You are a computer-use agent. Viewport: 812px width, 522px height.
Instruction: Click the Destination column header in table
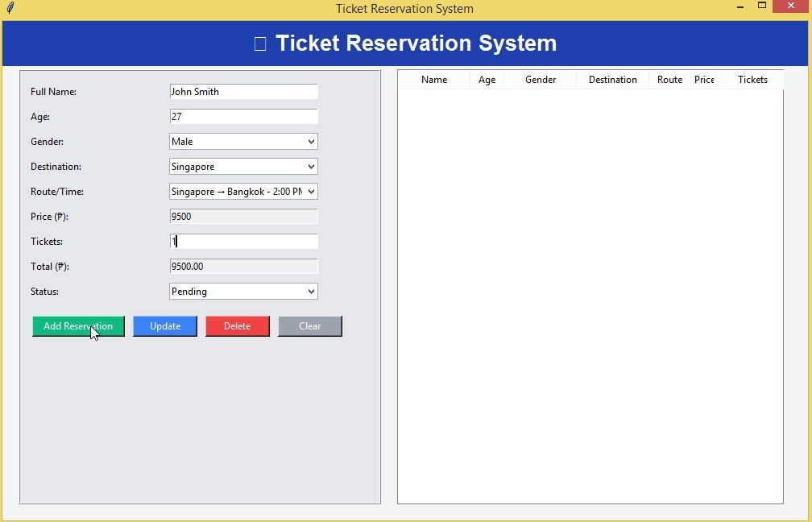[612, 80]
